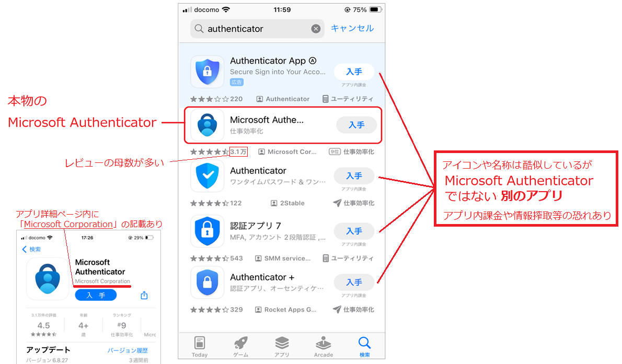Switch to the ゲーム tab
Screen dimensions: 622x364
(x=240, y=347)
